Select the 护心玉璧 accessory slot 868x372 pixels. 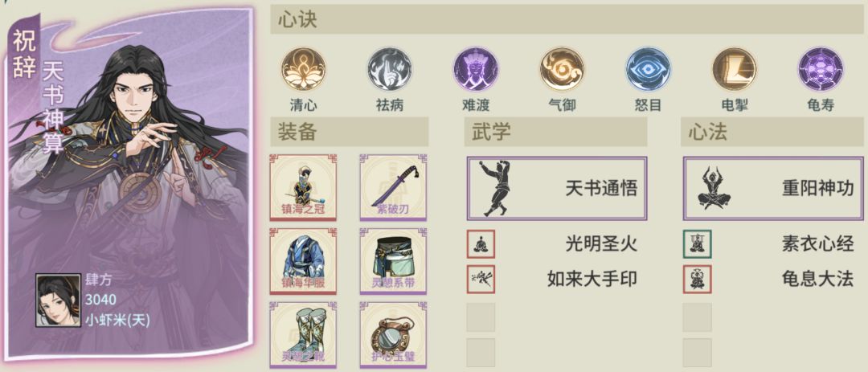(x=393, y=335)
